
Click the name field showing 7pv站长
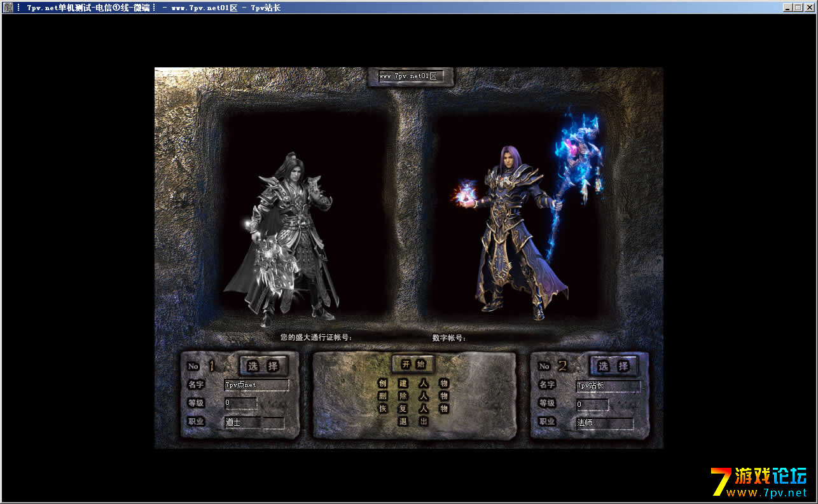tap(608, 386)
